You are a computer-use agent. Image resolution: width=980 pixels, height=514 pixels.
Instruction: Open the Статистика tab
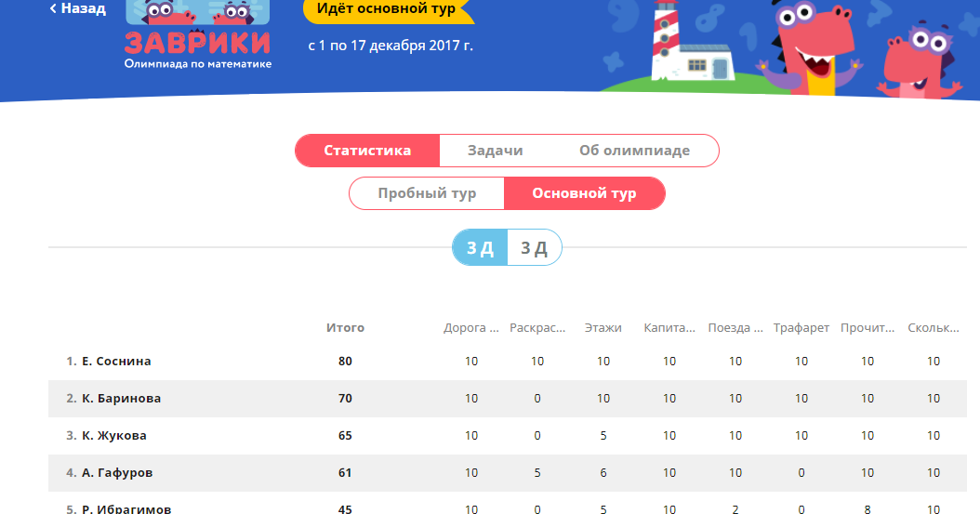(367, 151)
